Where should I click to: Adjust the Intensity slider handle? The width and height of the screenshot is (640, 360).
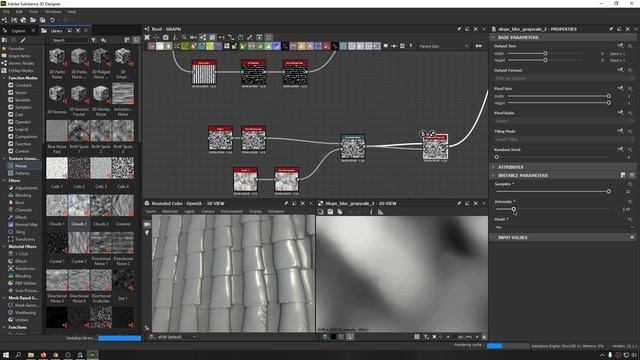pyautogui.click(x=513, y=209)
